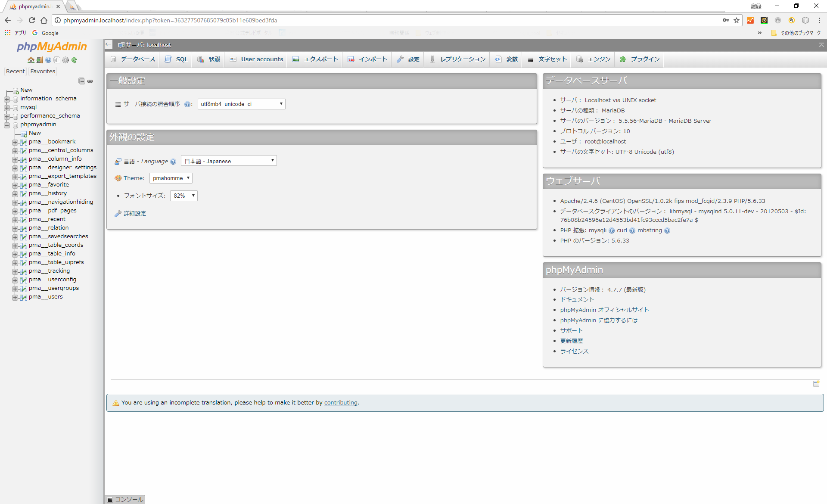827x504 pixels.
Task: Open the インポート import tab
Action: click(367, 59)
